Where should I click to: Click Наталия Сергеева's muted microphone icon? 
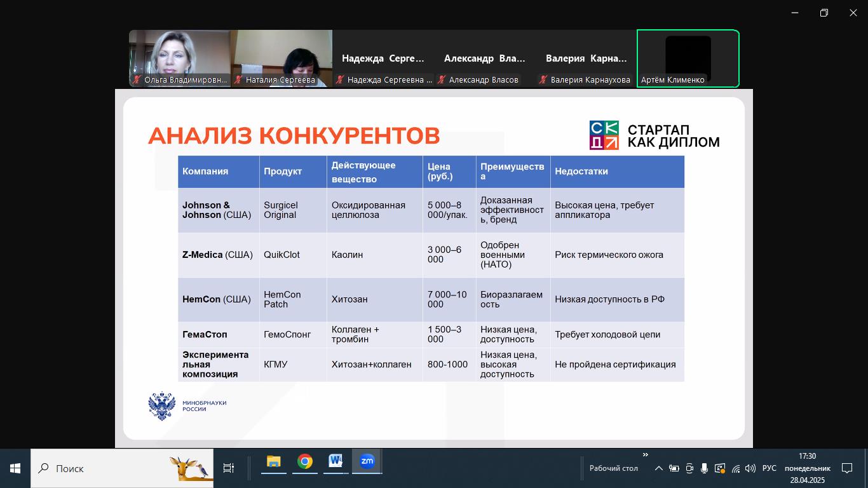click(x=238, y=80)
